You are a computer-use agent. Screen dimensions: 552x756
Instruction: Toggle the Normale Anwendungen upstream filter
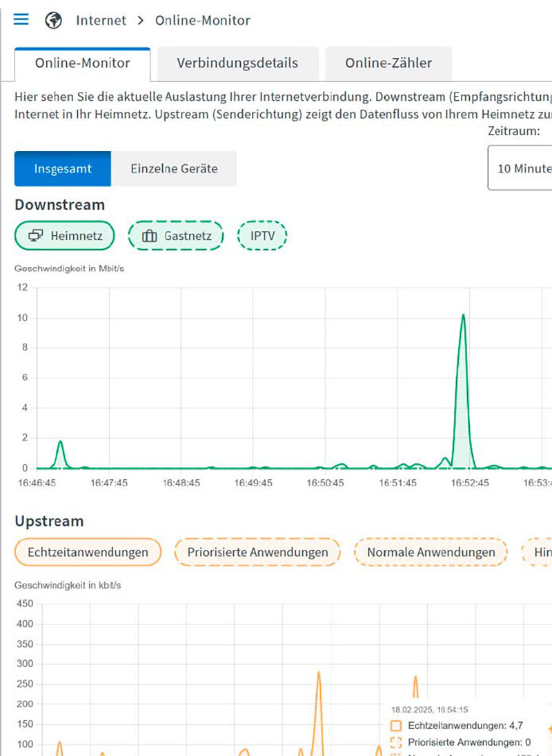431,552
